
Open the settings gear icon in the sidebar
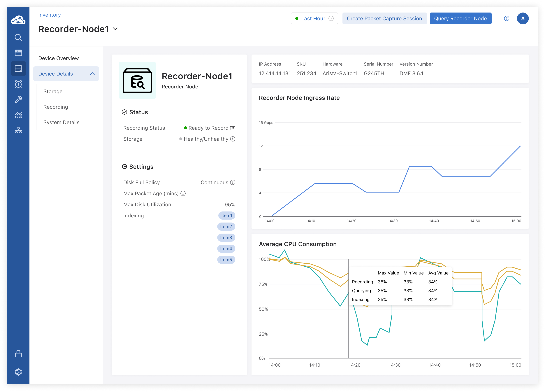point(18,372)
